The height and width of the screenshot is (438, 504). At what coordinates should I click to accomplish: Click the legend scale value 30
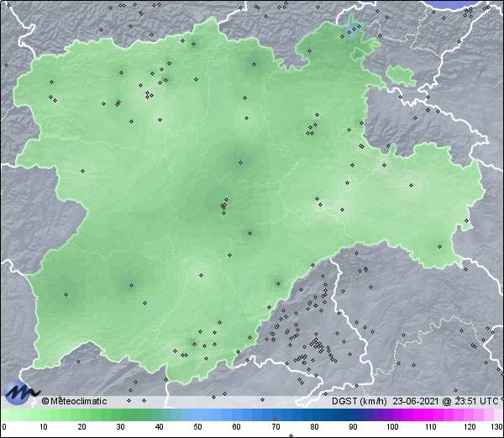coord(120,427)
